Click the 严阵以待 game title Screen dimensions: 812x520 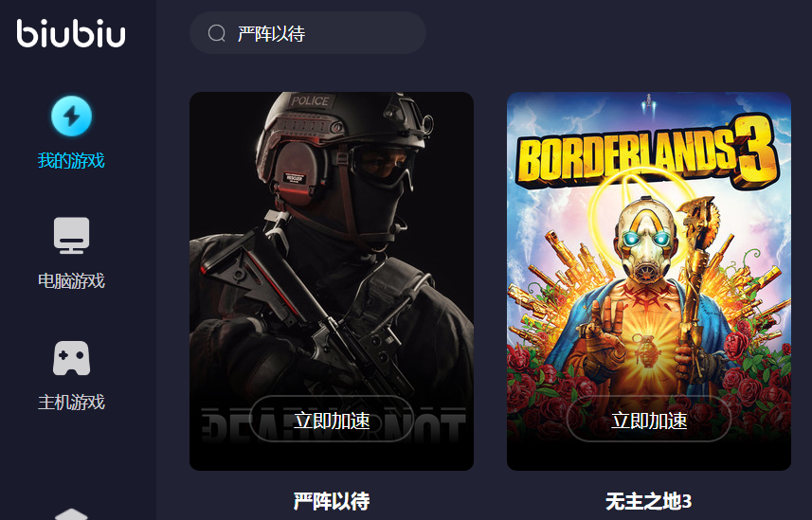coord(332,501)
